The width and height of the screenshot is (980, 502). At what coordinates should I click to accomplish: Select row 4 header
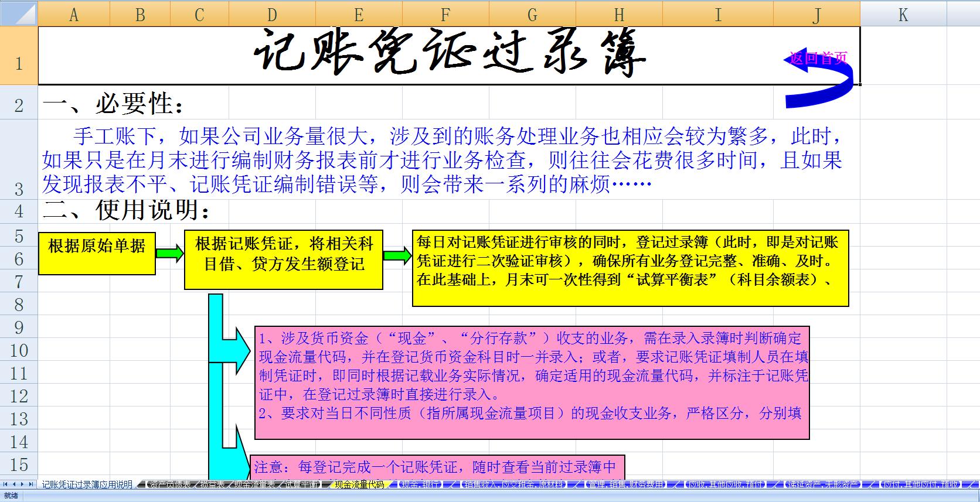point(19,211)
